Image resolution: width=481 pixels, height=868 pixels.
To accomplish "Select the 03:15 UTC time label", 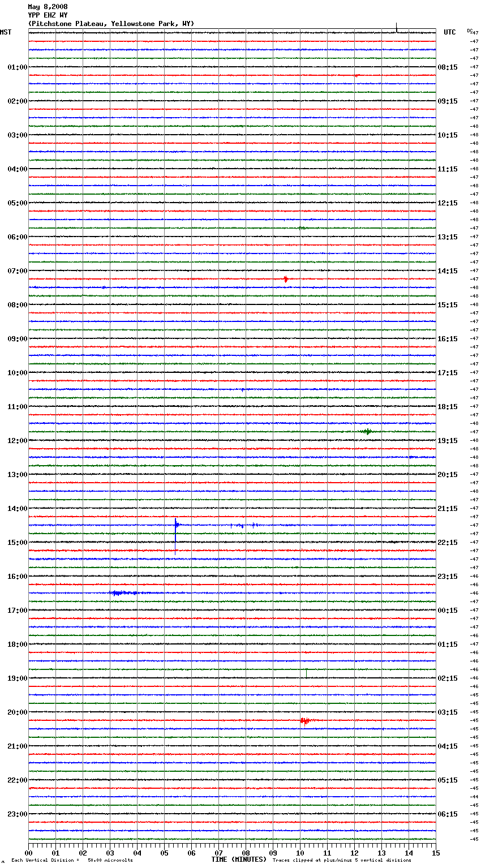I will 448,712.
